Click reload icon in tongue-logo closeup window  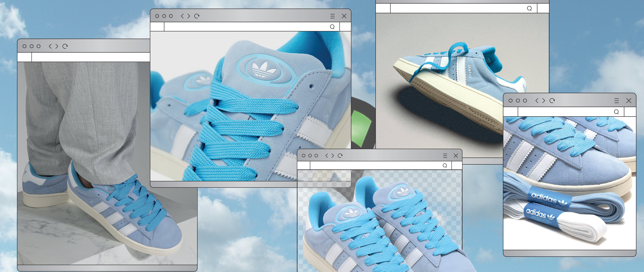click(x=197, y=16)
